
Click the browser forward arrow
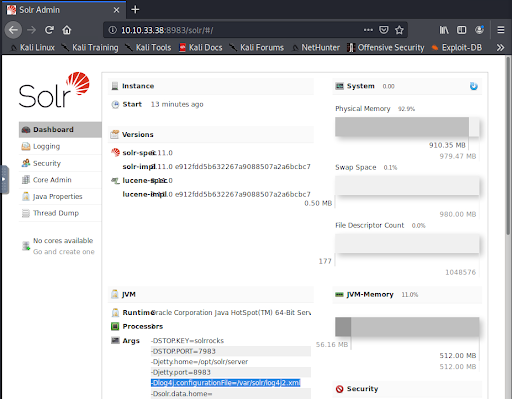tap(31, 30)
